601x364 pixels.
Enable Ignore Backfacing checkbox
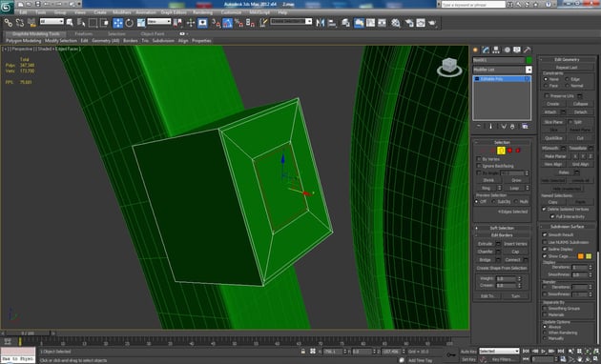pos(479,166)
